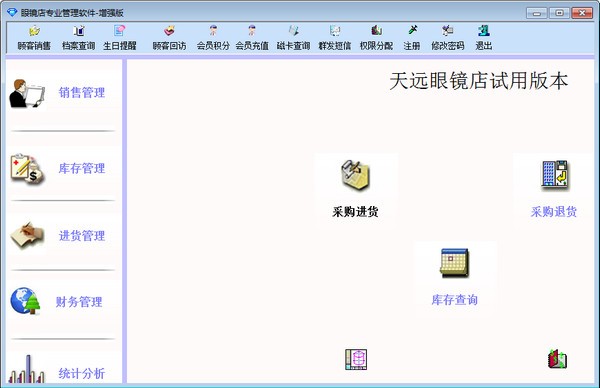This screenshot has height=388, width=600.
Task: Close the 眼镜店专业管理软件 window
Action: click(x=582, y=13)
